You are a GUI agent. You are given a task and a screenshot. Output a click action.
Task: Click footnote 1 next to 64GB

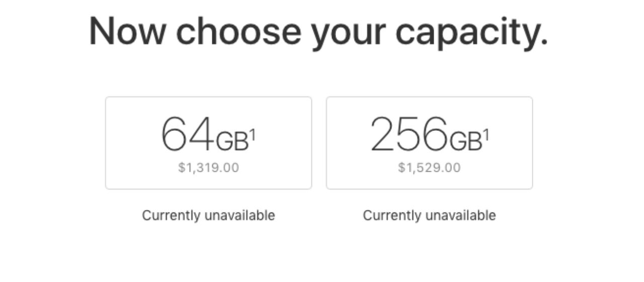pos(253,135)
